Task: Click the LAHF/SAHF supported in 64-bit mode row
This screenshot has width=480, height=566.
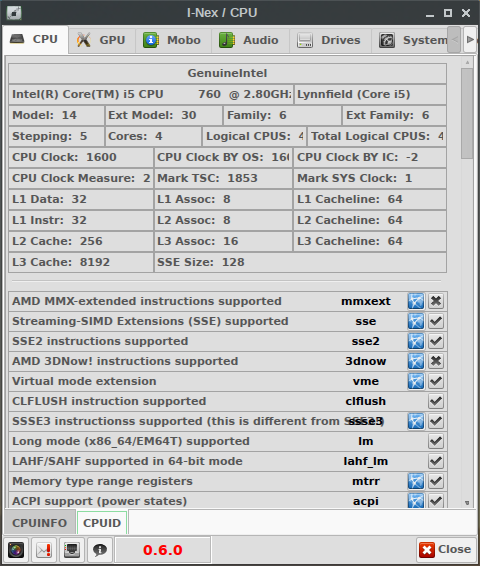Action: tap(228, 461)
